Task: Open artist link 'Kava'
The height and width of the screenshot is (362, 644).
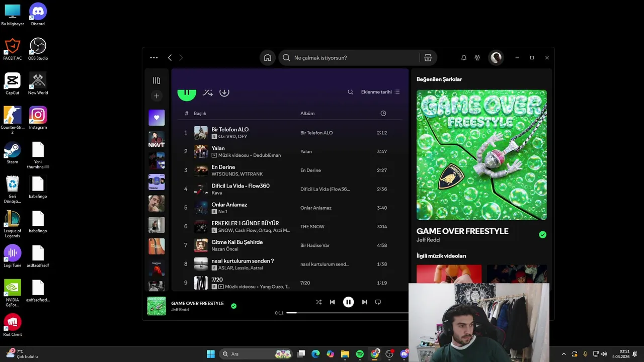Action: (217, 193)
